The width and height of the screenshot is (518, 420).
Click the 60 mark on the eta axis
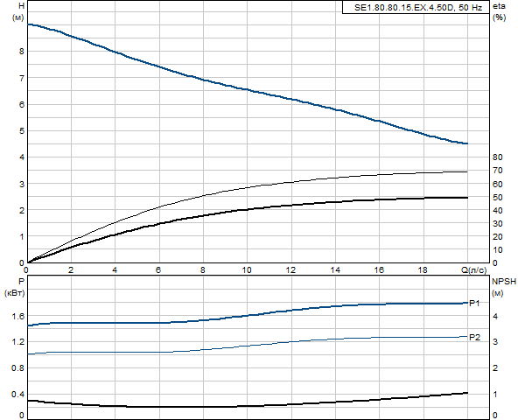click(498, 184)
